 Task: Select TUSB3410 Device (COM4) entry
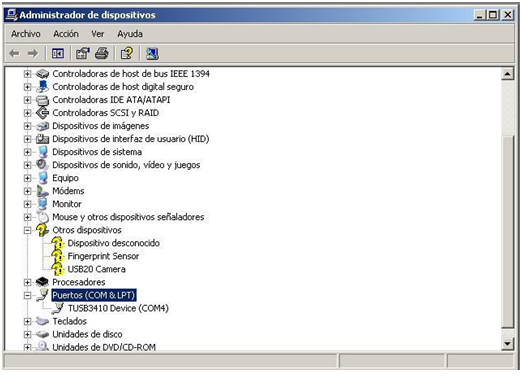pos(118,308)
